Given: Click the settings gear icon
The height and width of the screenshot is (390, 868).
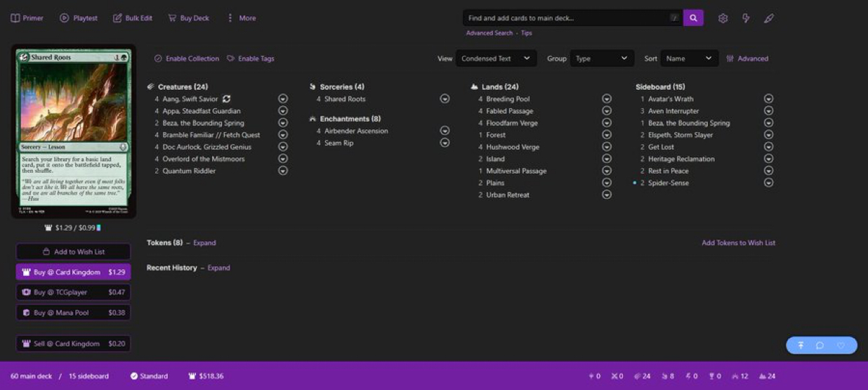Looking at the screenshot, I should point(723,18).
